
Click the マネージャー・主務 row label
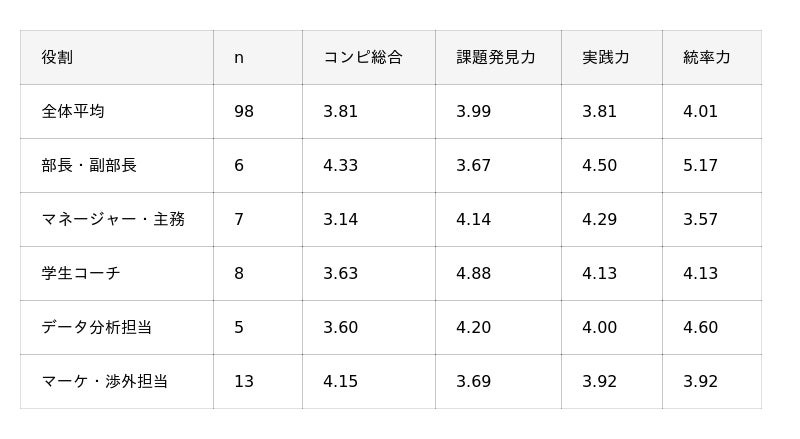113,220
